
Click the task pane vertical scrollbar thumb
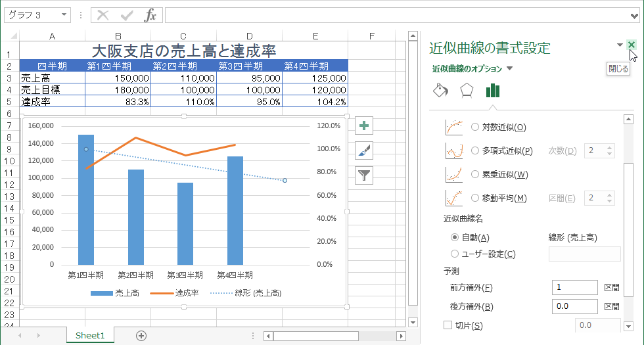[x=628, y=229]
